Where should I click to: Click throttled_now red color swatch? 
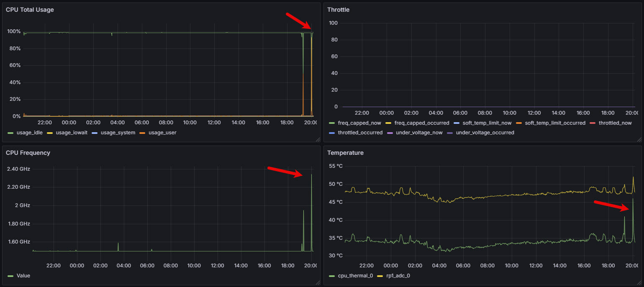[593, 123]
